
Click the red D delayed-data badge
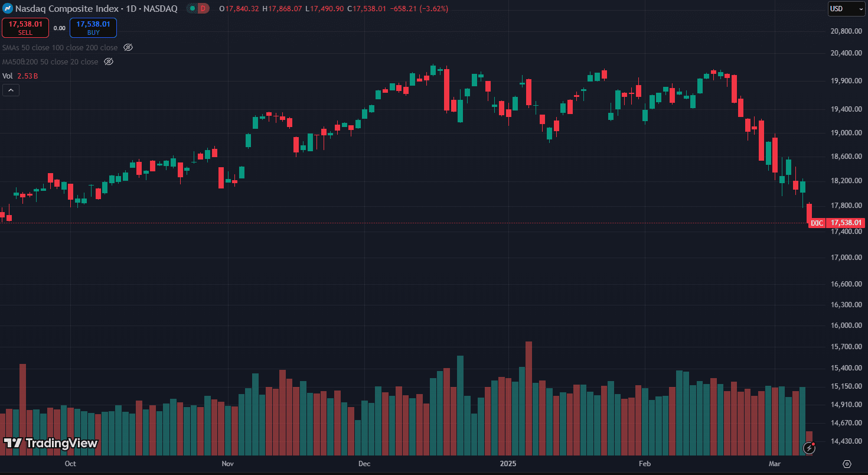[x=204, y=9]
